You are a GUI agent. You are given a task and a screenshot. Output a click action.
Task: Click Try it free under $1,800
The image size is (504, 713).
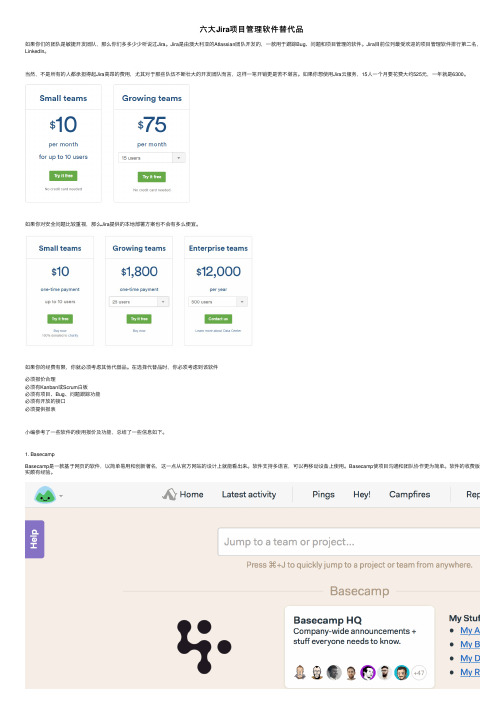point(139,319)
